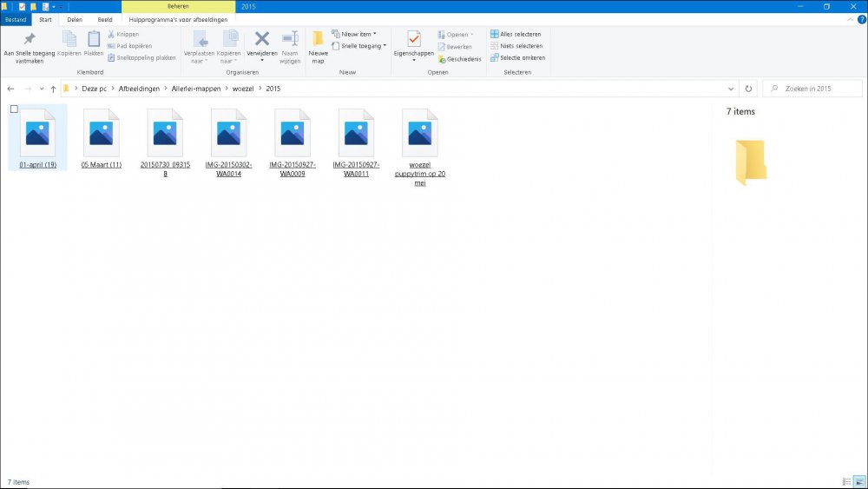
Task: Open the Snelle toegang dropdown
Action: tap(358, 46)
